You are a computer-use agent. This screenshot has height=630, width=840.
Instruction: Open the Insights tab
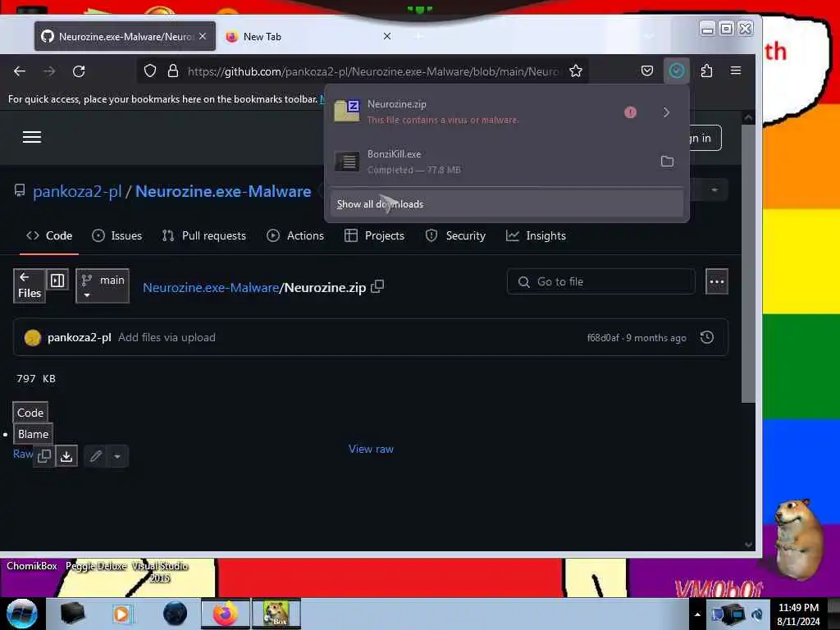point(536,235)
